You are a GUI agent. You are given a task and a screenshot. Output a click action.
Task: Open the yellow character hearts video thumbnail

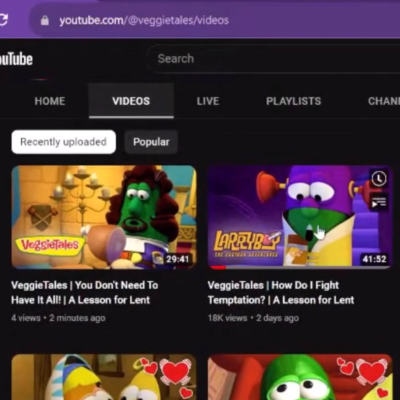104,377
